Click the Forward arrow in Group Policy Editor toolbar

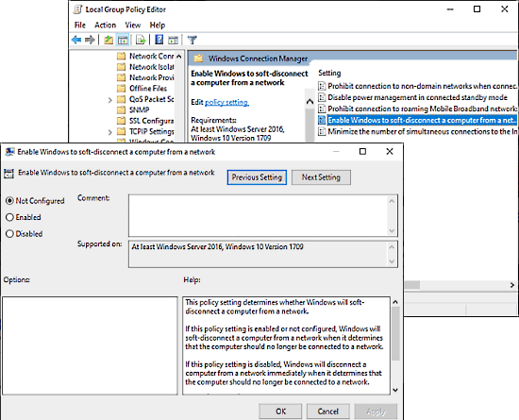click(90, 40)
